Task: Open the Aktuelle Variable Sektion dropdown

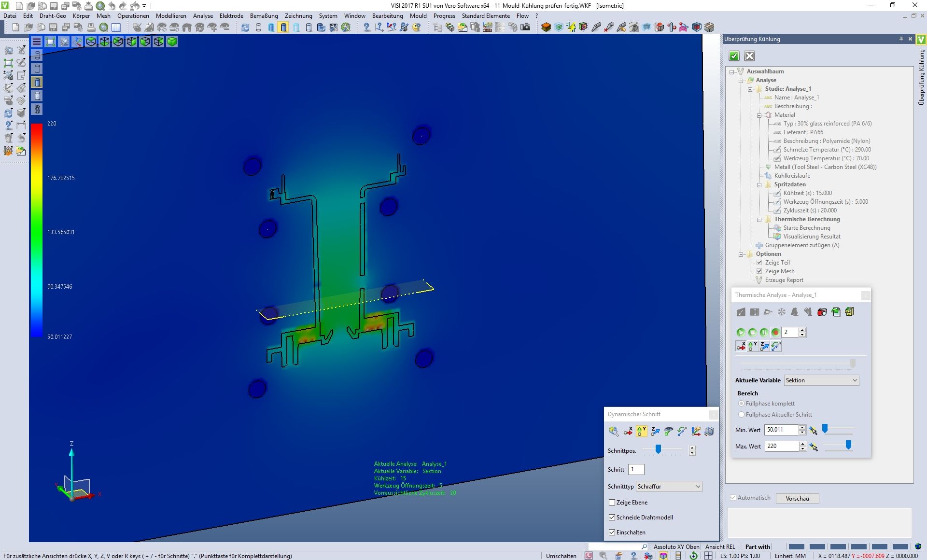Action: [821, 380]
